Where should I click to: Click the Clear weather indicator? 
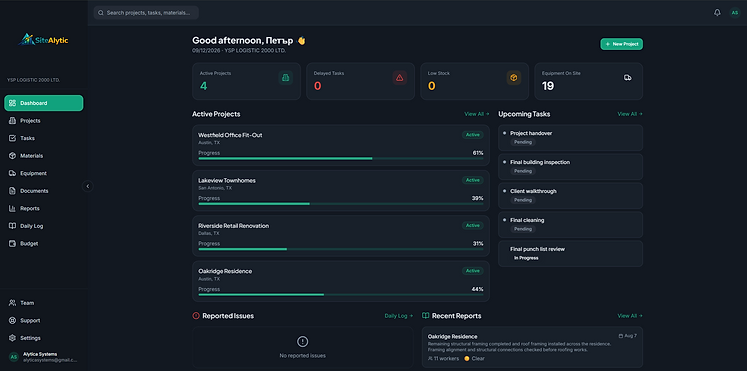click(x=474, y=358)
